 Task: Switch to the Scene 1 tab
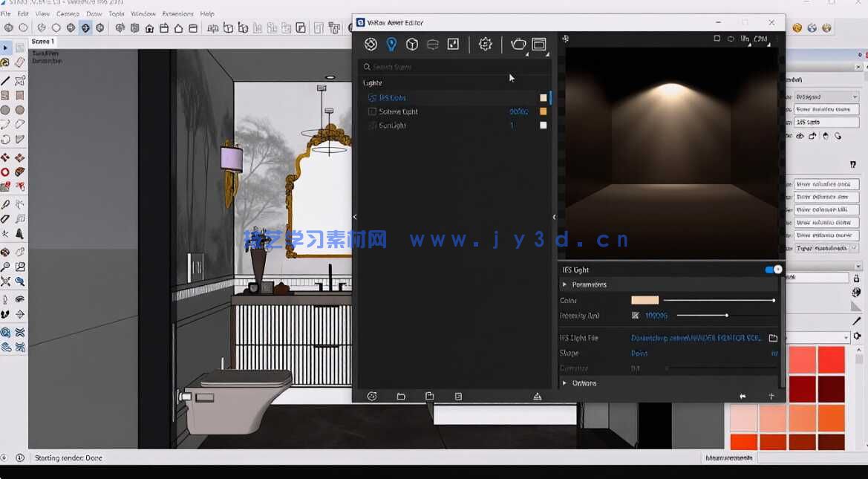pos(42,42)
